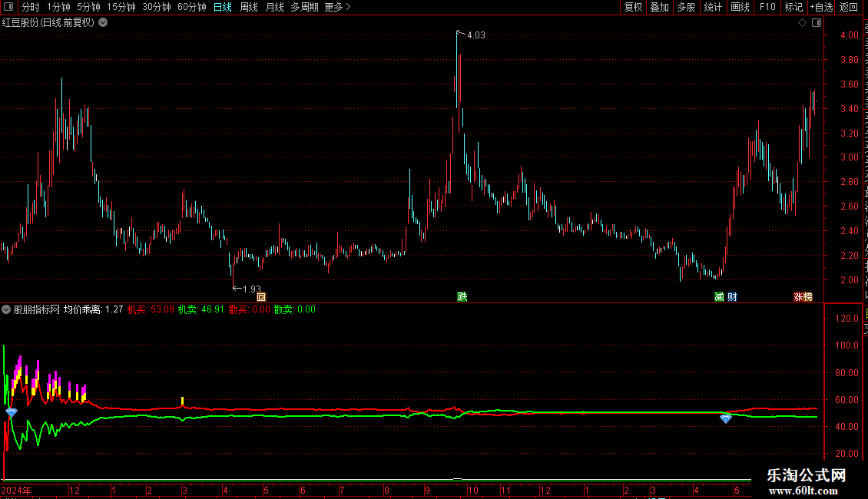Click the 2024年 label on time axis
The width and height of the screenshot is (868, 499).
click(x=16, y=490)
